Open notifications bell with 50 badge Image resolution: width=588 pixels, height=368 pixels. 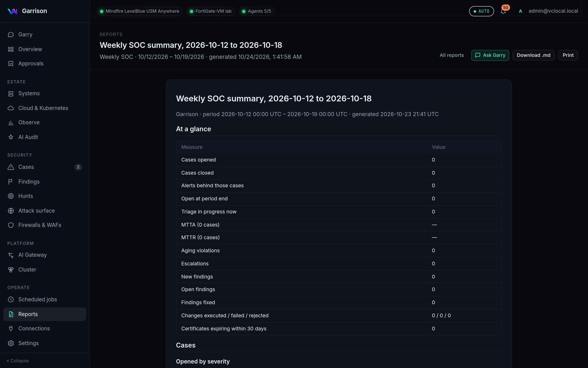point(503,11)
